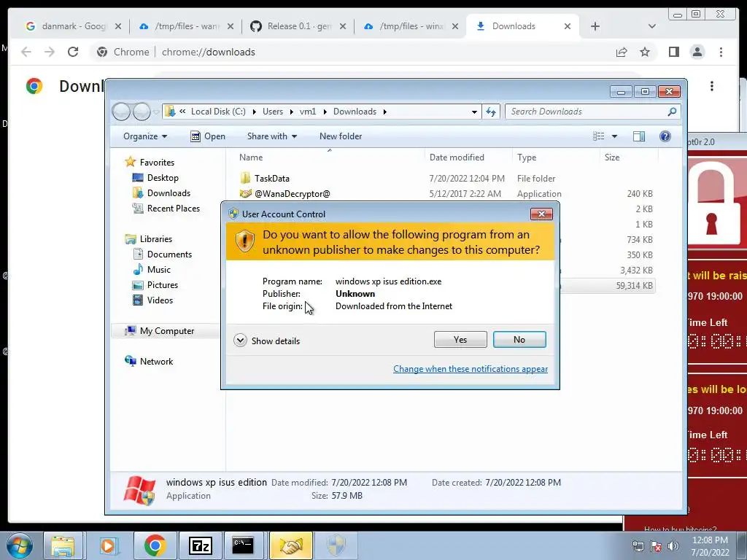Open WanaDecryptor handshake taskbar icon

290,545
